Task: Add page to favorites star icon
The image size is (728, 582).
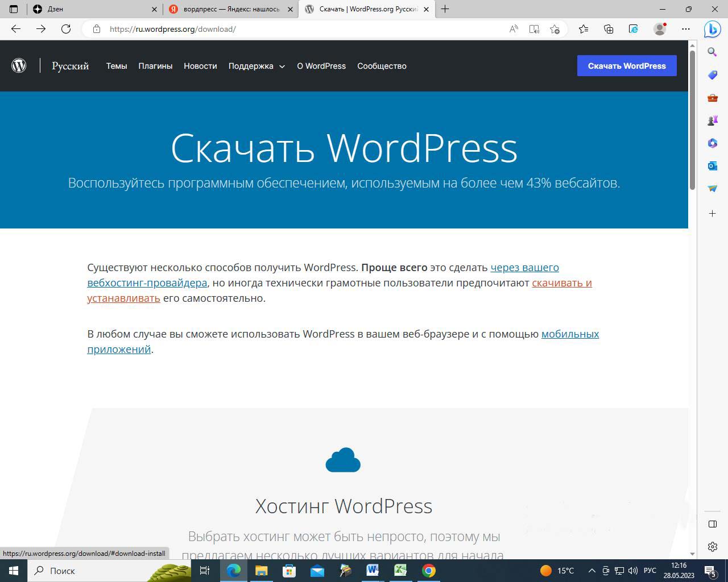Action: pos(555,29)
